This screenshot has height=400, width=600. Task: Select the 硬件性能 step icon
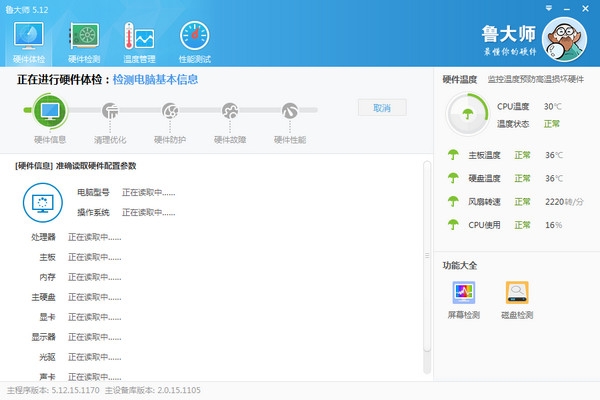[290, 111]
